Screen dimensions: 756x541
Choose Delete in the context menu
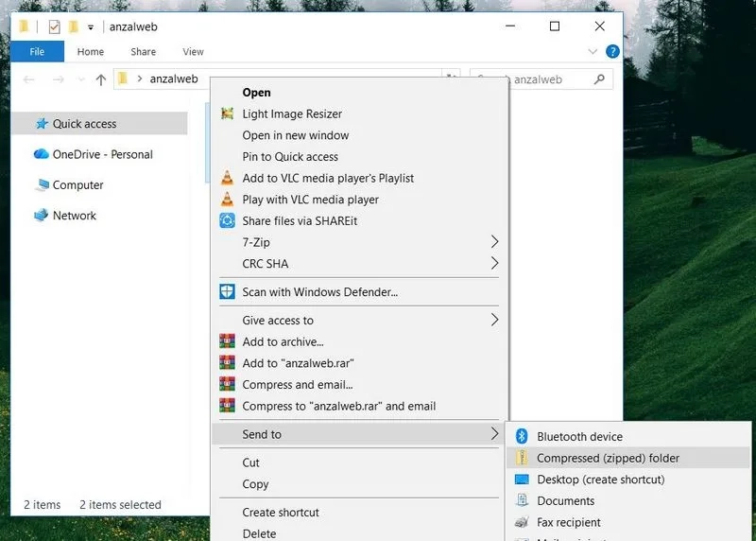point(359,533)
